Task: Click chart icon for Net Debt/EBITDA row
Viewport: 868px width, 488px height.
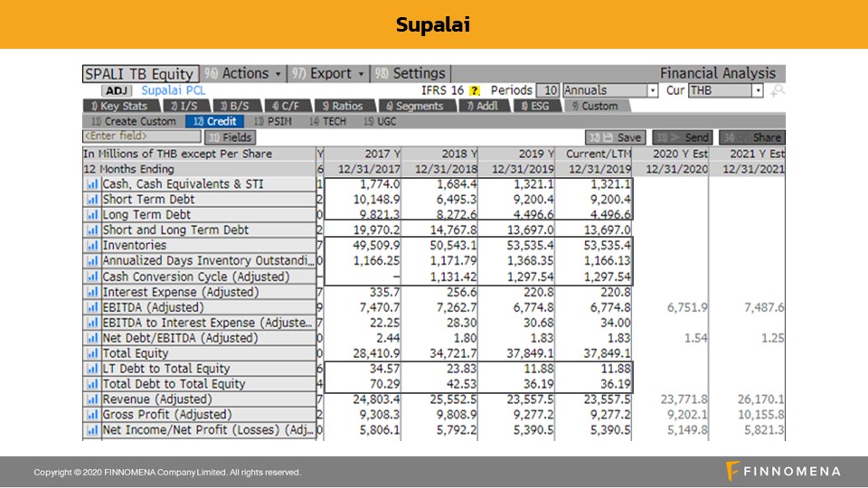Action: point(91,338)
